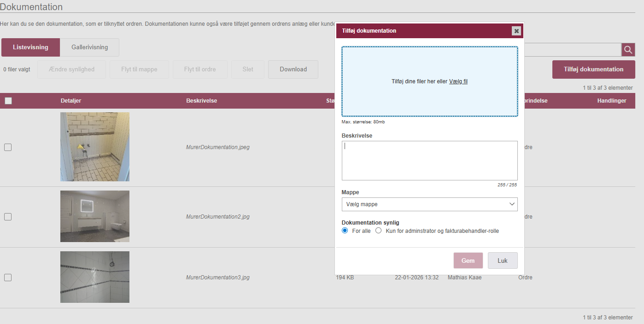Close the Tilføj dokumentation dialog

point(516,31)
